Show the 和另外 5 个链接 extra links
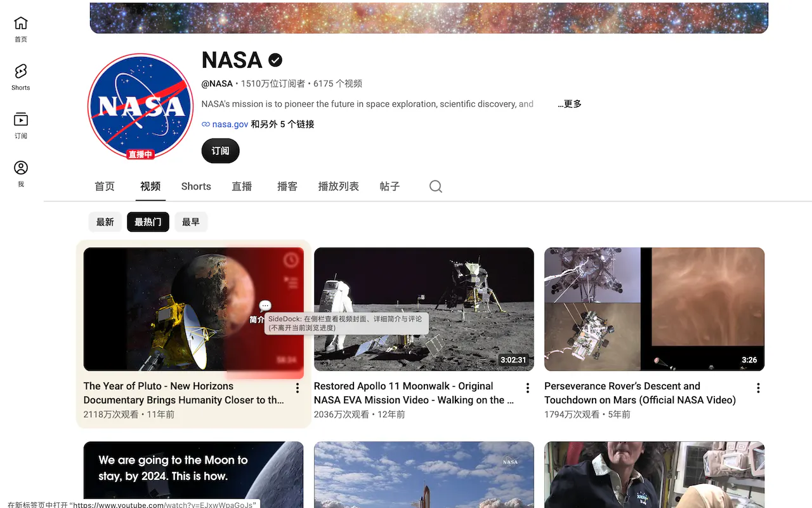 [x=282, y=124]
